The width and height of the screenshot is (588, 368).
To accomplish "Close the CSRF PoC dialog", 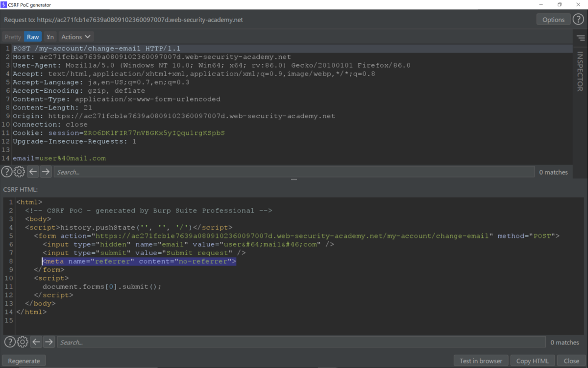I will tap(571, 361).
